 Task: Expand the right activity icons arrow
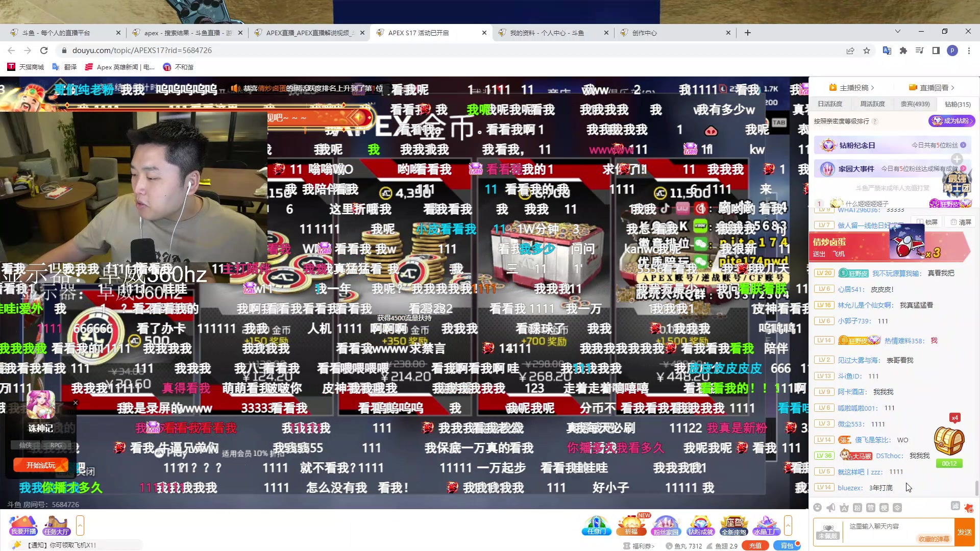[788, 525]
